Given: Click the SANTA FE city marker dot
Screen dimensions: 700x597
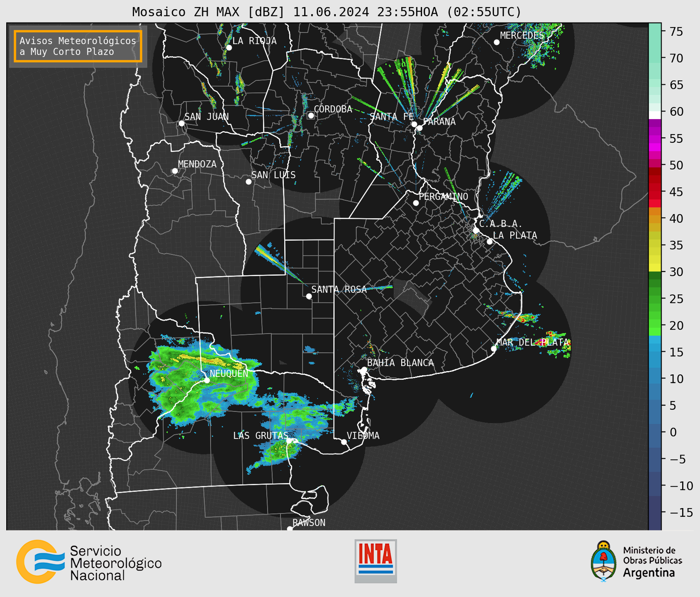Looking at the screenshot, I should click(414, 124).
